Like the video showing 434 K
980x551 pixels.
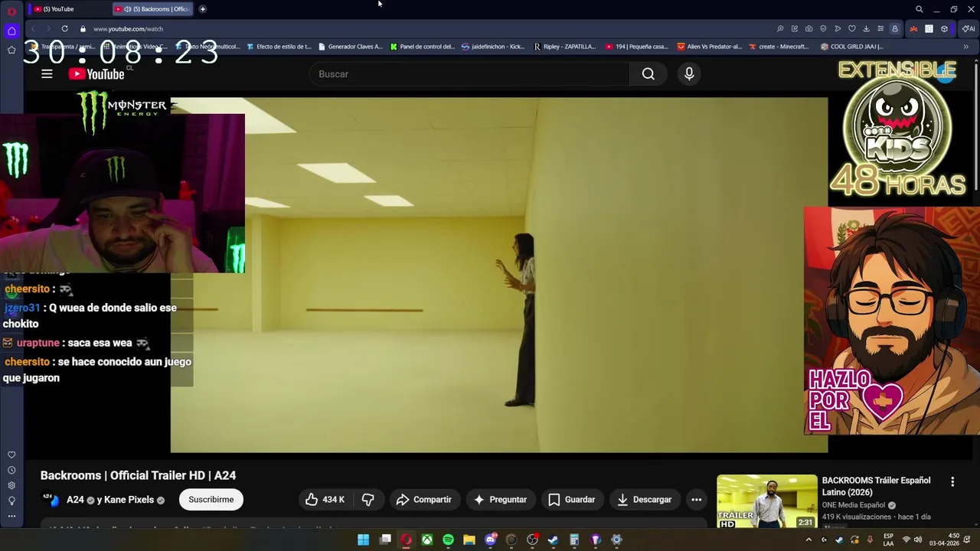[325, 500]
